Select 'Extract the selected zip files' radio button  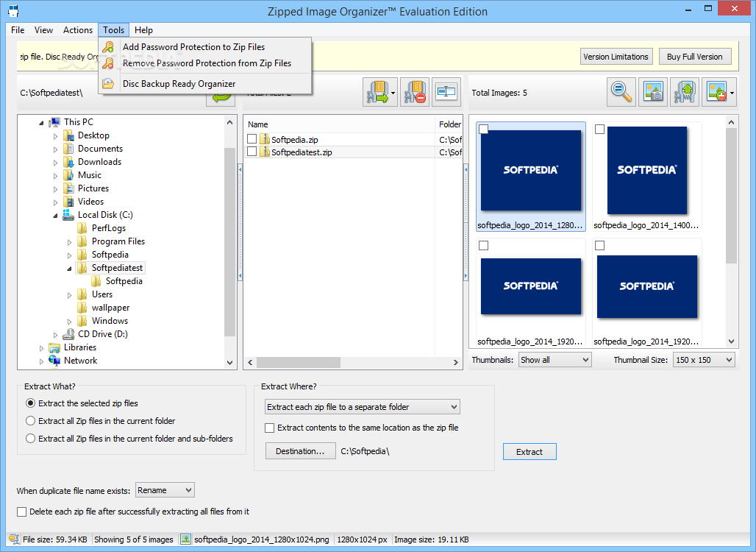[30, 403]
